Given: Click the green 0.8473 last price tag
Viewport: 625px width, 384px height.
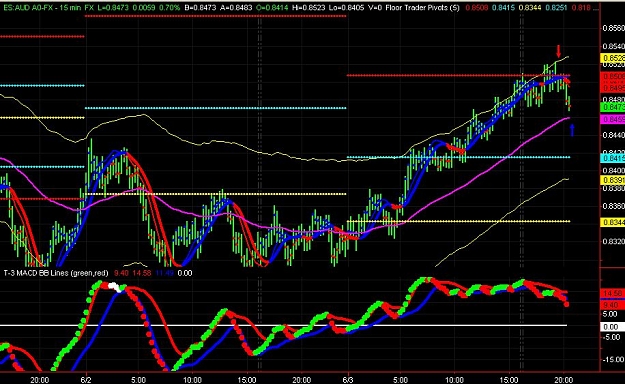Looking at the screenshot, I should click(x=613, y=107).
